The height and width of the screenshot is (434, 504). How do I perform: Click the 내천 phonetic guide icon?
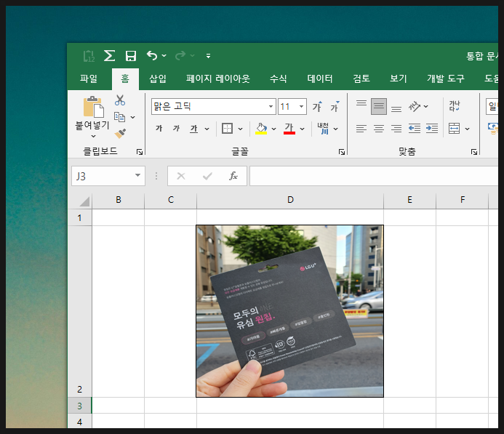pos(323,129)
